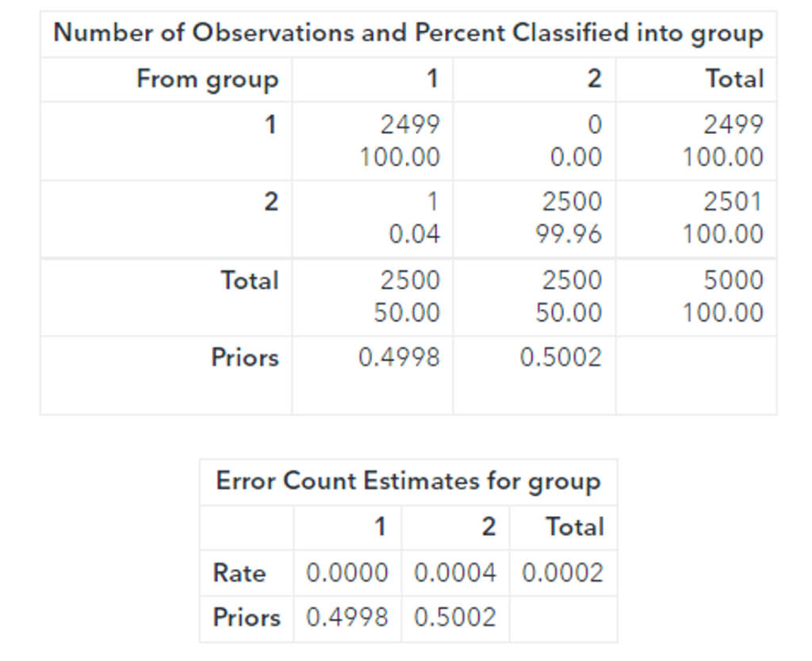812x661 pixels.
Task: Click the Priors label in the error count table
Action: pos(247,617)
